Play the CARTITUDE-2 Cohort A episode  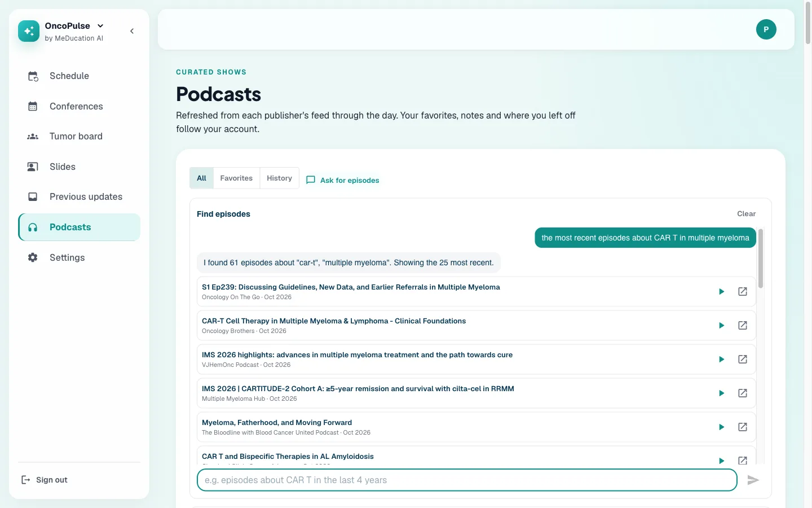(x=721, y=393)
